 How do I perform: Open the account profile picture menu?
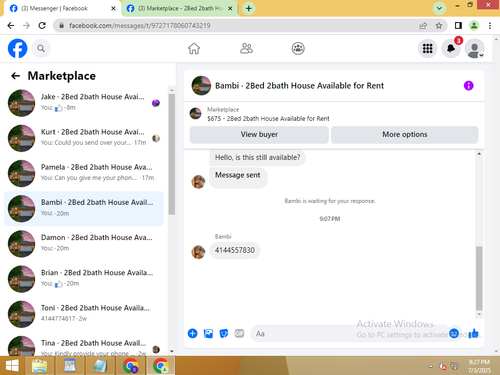coord(475,49)
